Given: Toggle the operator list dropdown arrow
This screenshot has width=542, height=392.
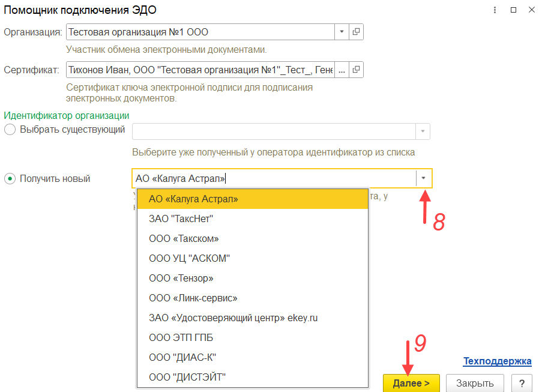Looking at the screenshot, I should click(423, 178).
